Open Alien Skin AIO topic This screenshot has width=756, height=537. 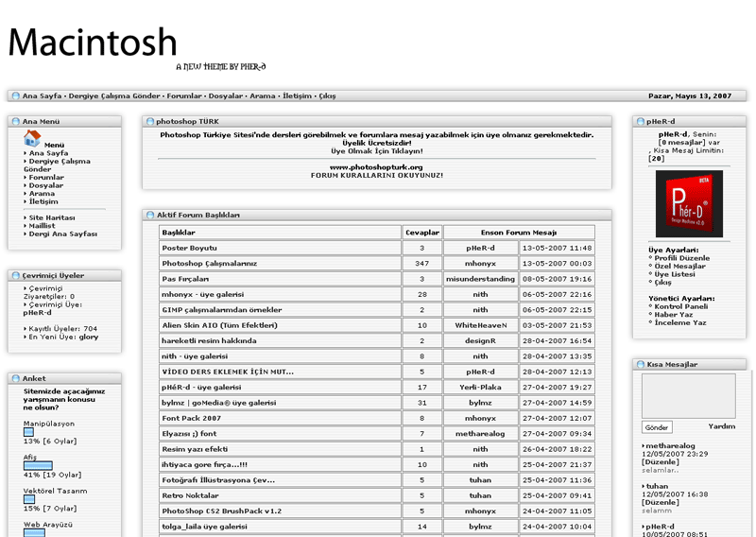pyautogui.click(x=220, y=325)
